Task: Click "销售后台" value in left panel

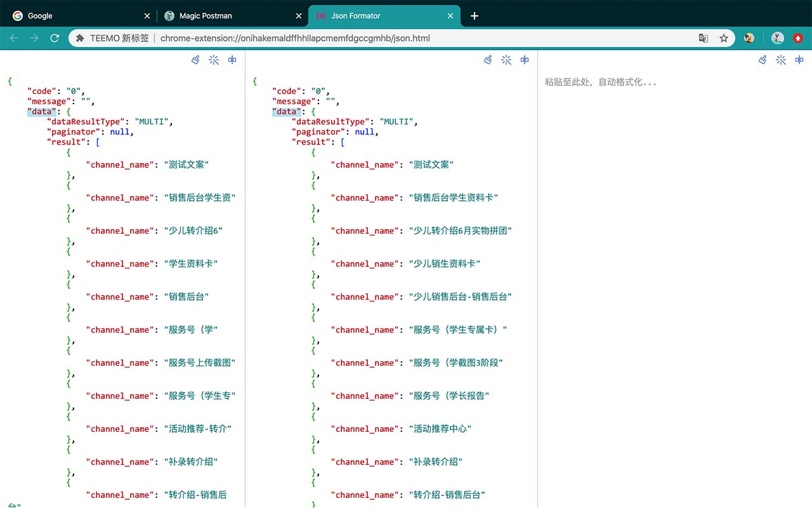Action: (x=187, y=297)
